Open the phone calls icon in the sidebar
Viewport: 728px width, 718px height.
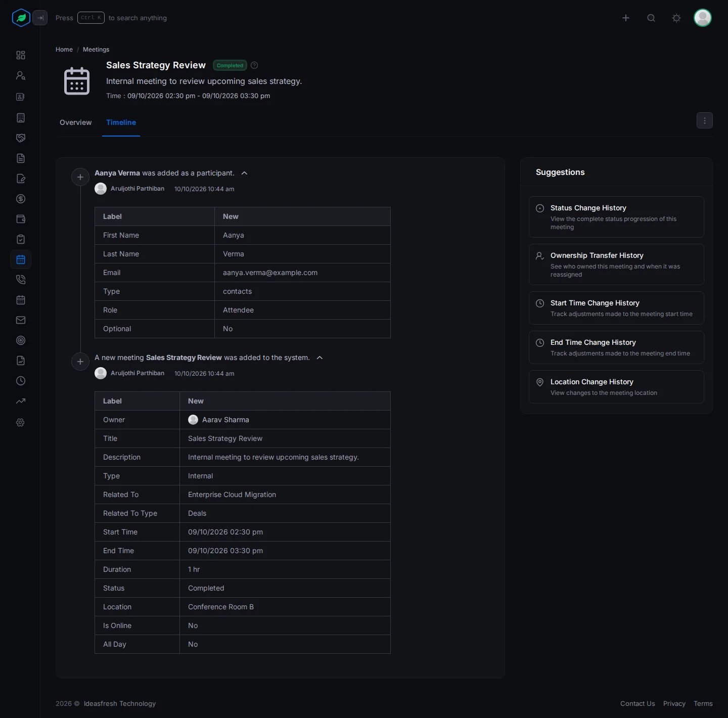[21, 280]
